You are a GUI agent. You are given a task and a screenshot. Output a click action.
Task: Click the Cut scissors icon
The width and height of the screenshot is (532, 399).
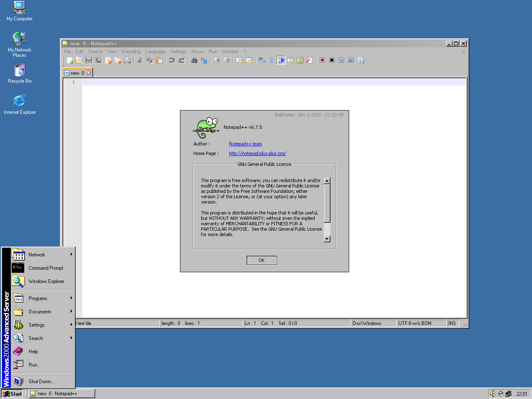[140, 60]
